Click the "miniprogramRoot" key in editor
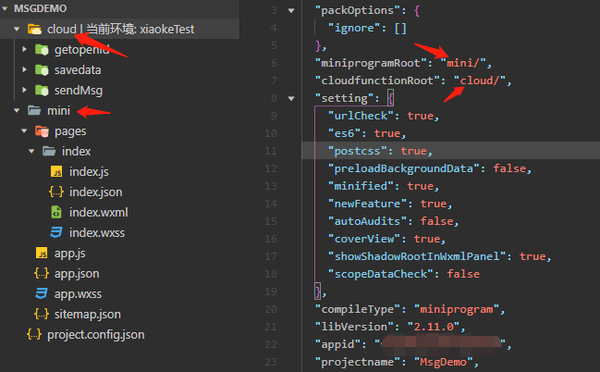Viewport: 600px width, 372px height. coord(371,63)
